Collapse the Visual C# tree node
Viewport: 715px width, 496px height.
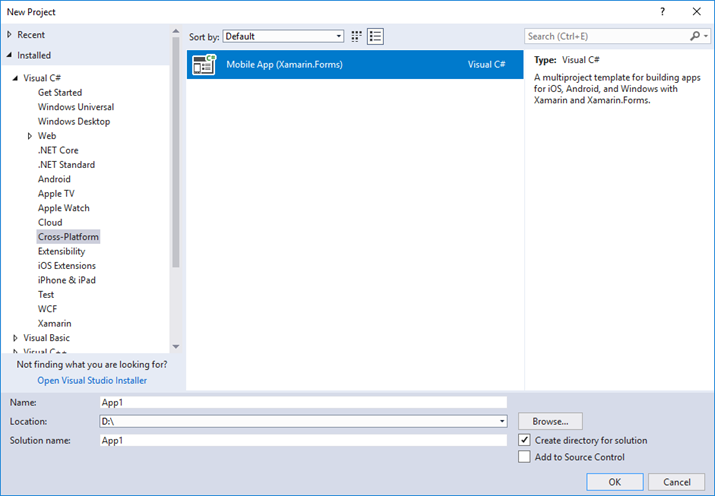[15, 78]
